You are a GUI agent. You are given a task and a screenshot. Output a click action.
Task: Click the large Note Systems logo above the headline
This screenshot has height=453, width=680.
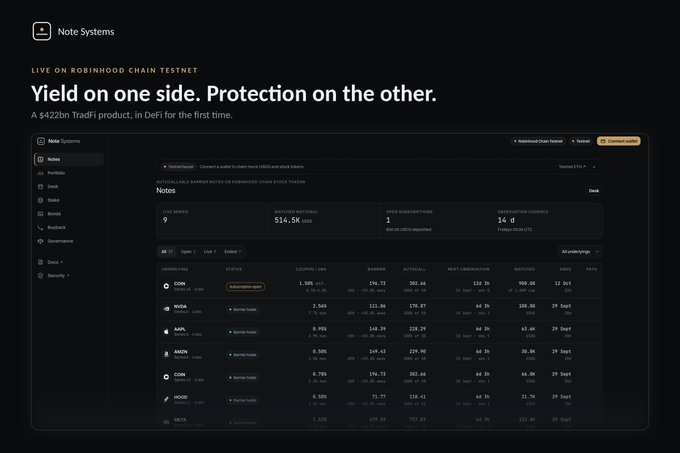[x=42, y=31]
